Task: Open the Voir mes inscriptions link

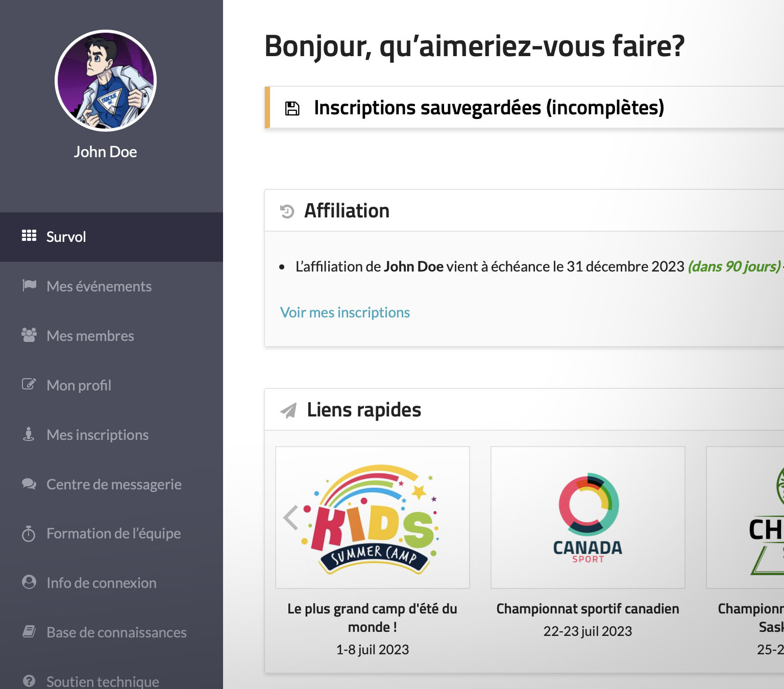Action: coord(345,312)
